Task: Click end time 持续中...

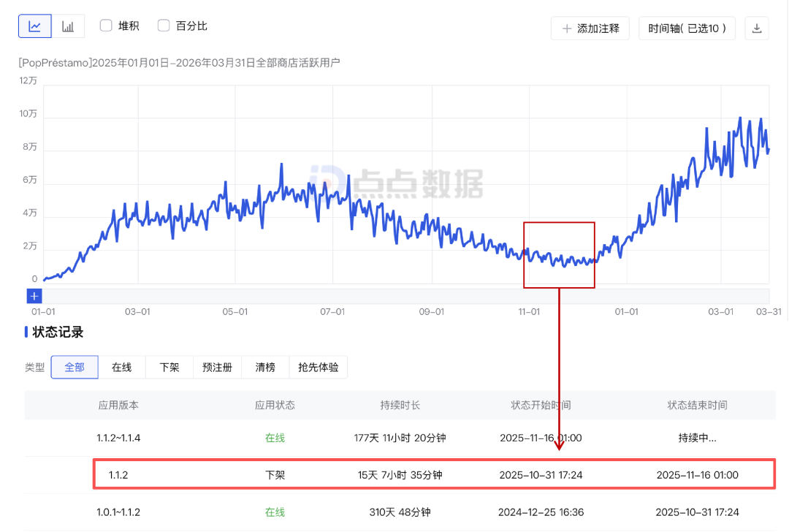Action: [x=698, y=438]
